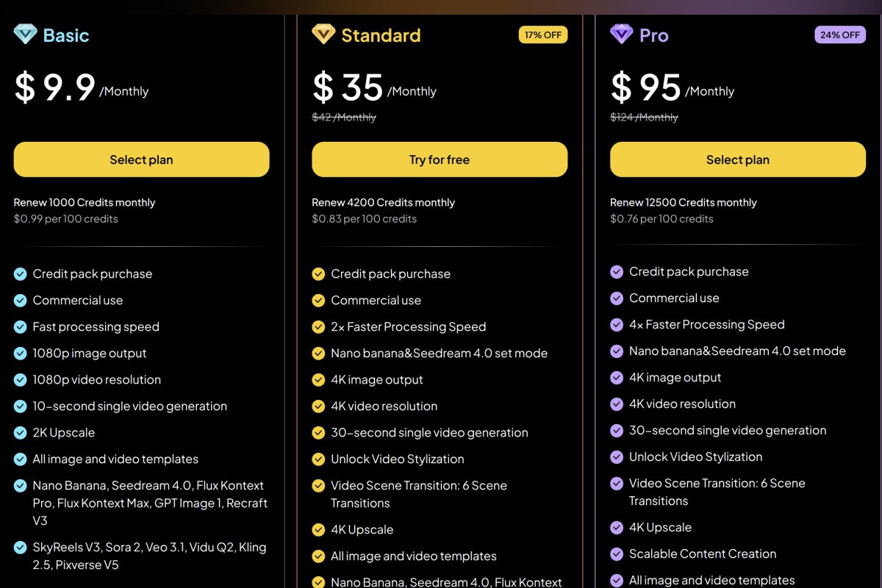Viewport: 882px width, 588px height.
Task: Click the Nano banana&Seedream 4.0 set mode feature
Action: coord(440,353)
